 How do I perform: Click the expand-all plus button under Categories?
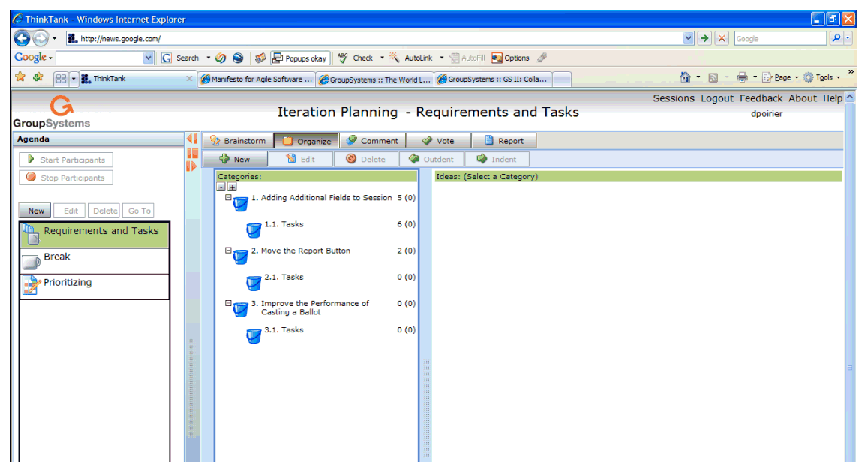click(x=232, y=187)
